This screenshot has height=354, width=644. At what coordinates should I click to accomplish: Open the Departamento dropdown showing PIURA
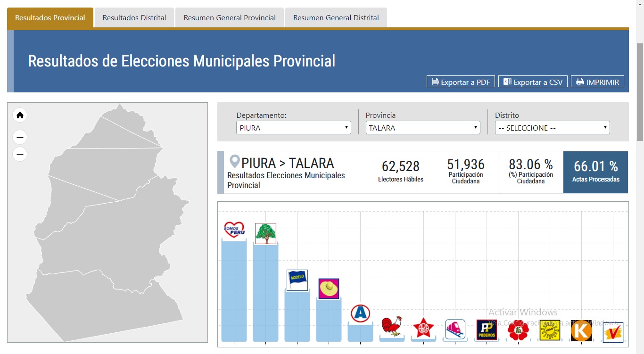tap(293, 128)
